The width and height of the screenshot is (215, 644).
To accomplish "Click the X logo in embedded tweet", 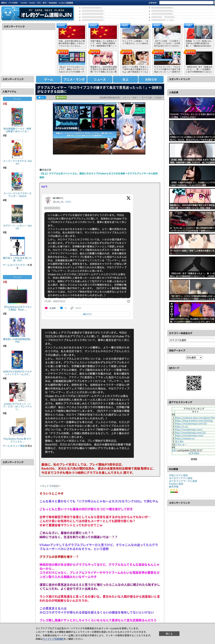I will (128, 198).
